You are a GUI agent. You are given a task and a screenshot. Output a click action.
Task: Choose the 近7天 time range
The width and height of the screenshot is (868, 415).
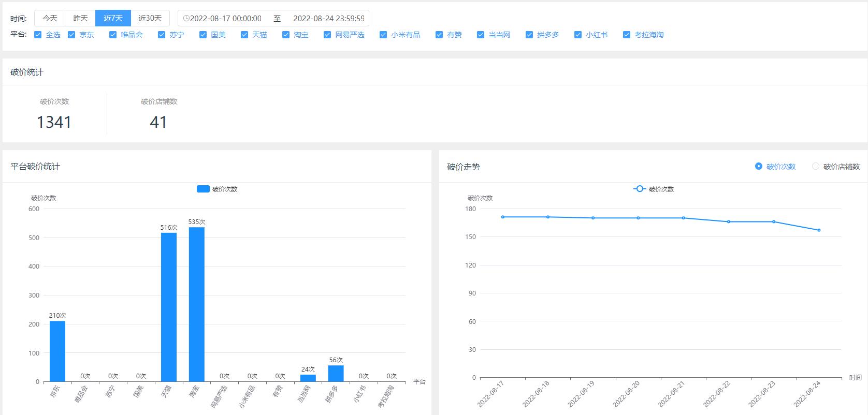(113, 18)
